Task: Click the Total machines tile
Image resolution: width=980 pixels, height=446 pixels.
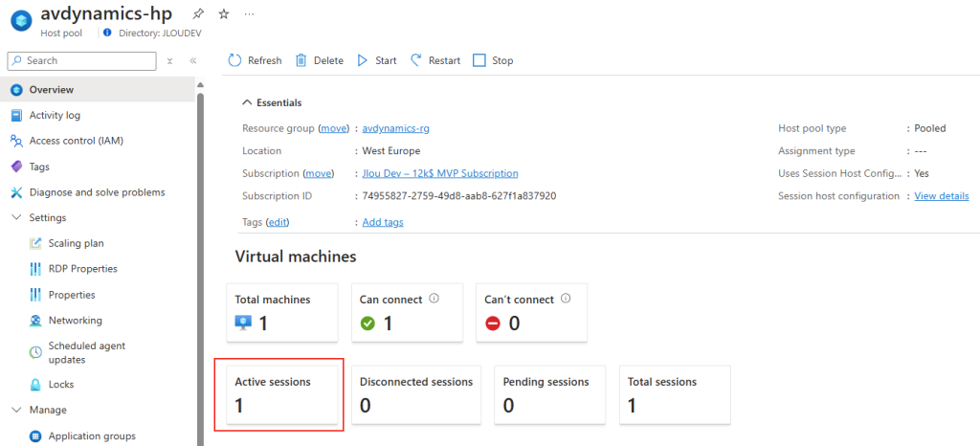Action: tap(282, 312)
